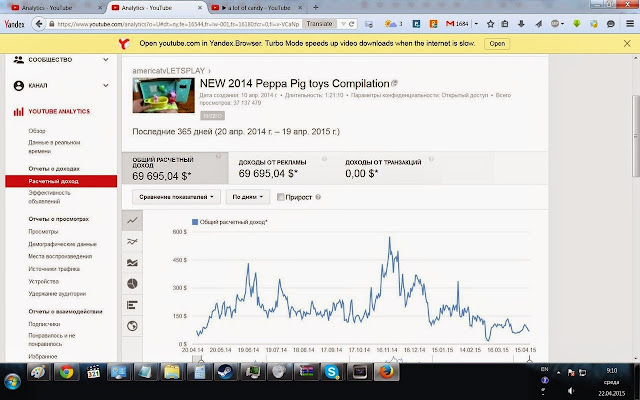Select the stacked area chart icon
Image resolution: width=640 pixels, height=400 pixels.
coord(132,263)
